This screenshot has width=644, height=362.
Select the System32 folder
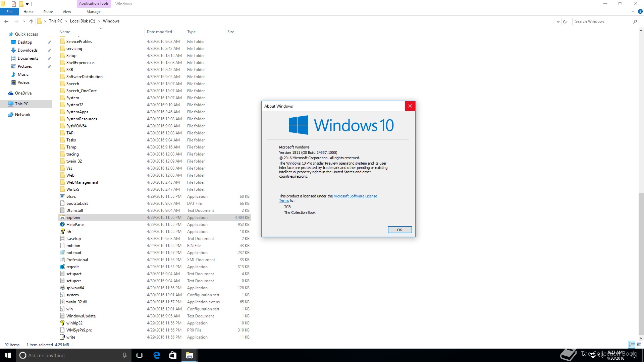coord(75,105)
